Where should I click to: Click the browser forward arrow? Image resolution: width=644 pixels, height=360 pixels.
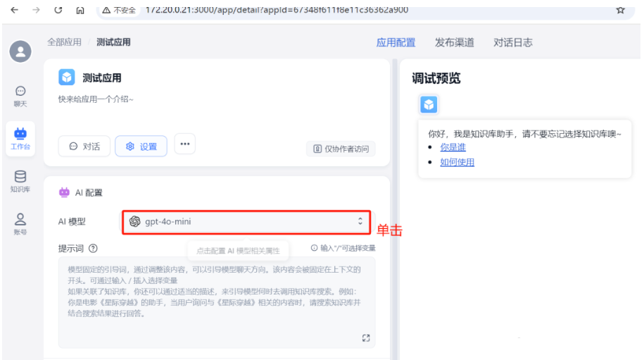click(x=36, y=10)
